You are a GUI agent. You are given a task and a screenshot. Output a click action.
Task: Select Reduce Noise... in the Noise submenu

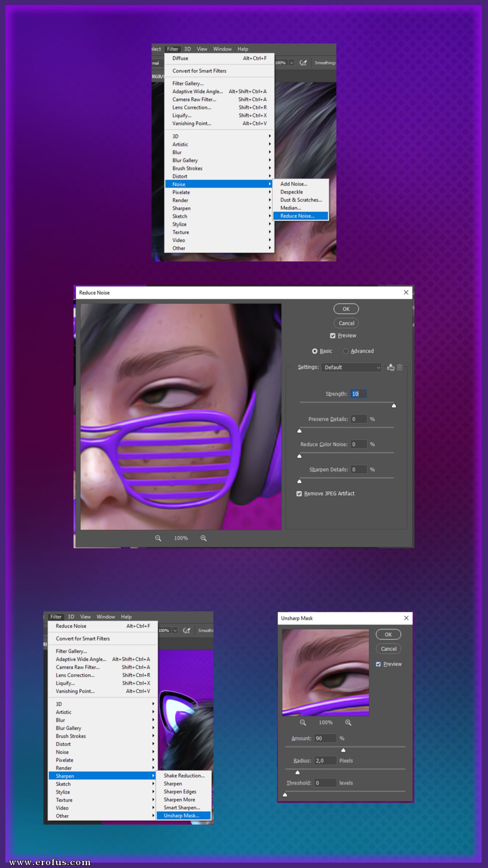(x=301, y=216)
